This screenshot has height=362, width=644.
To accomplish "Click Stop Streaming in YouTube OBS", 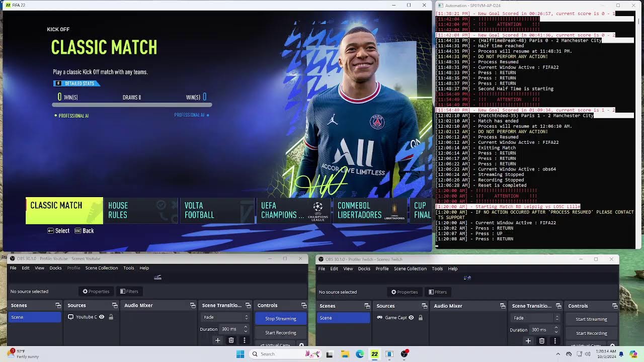I will [281, 318].
